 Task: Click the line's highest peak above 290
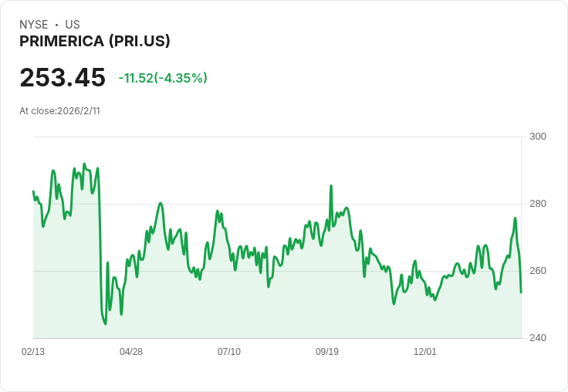84,164
